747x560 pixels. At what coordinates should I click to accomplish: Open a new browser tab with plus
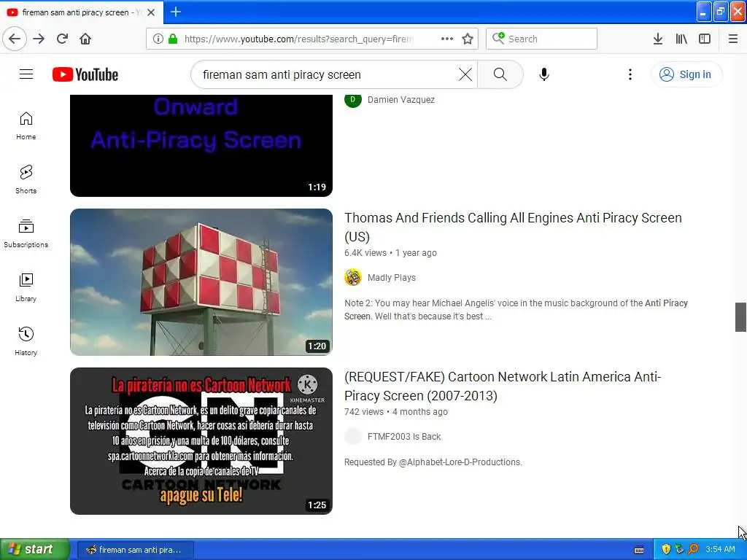click(x=176, y=12)
